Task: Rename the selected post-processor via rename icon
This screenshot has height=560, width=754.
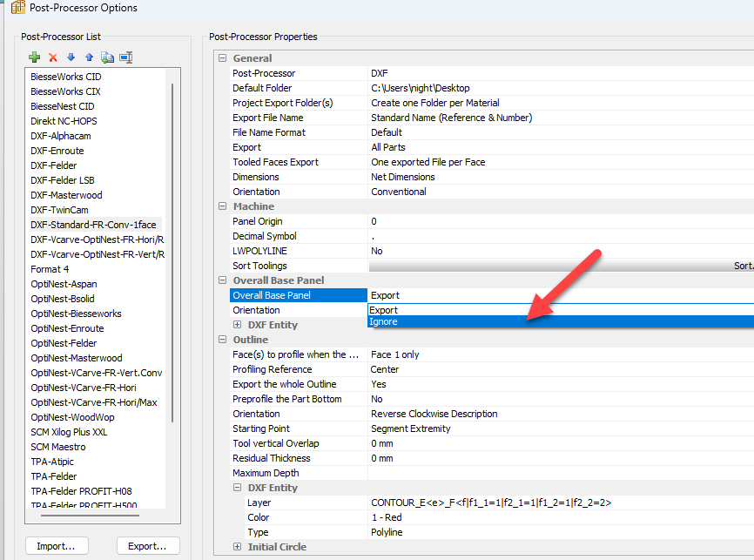Action: pos(126,57)
